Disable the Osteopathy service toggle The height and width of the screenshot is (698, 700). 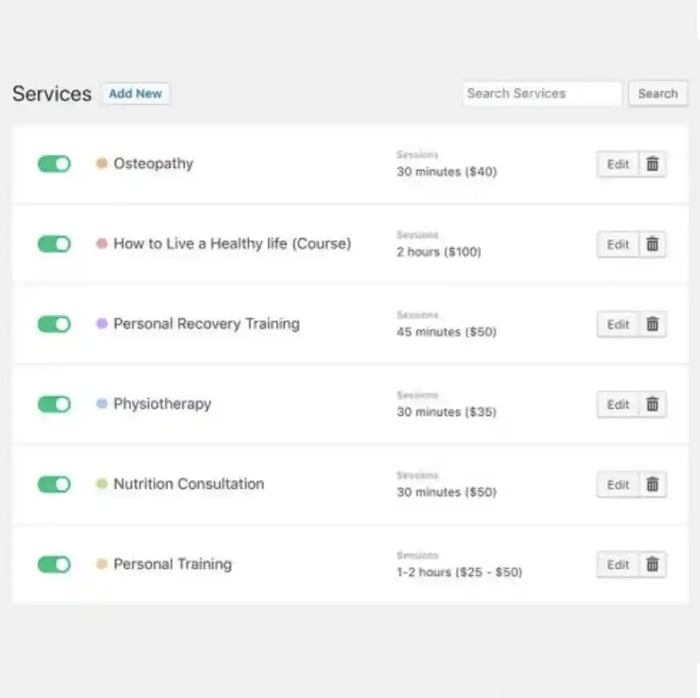[x=54, y=164]
